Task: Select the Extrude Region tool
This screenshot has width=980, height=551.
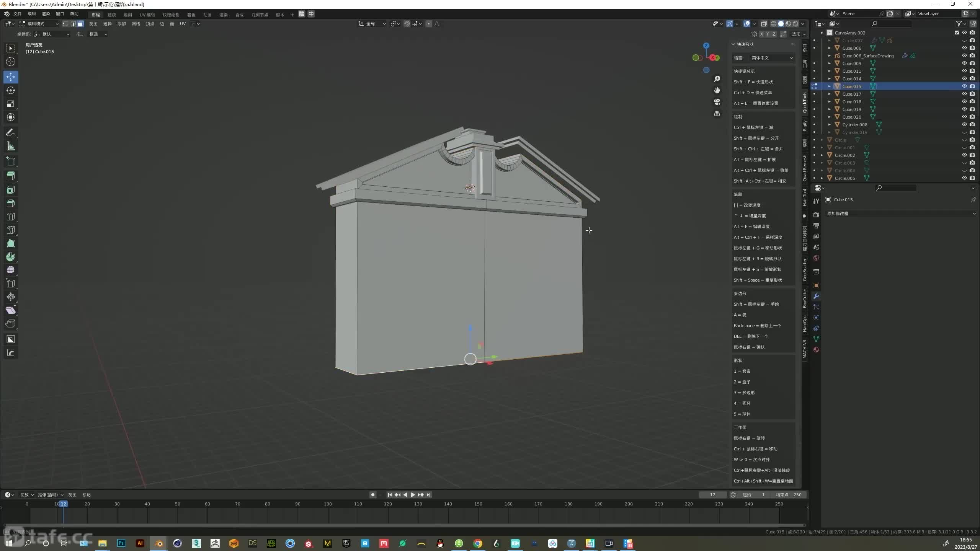Action: 11,176
